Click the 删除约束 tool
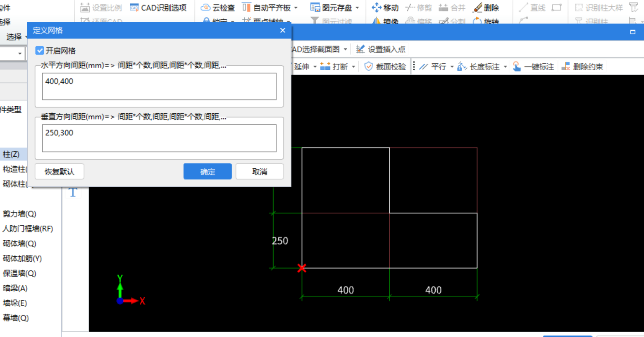 click(x=582, y=67)
